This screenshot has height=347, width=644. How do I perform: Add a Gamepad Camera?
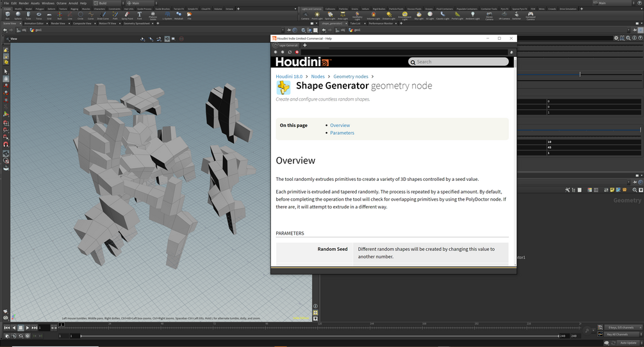531,16
